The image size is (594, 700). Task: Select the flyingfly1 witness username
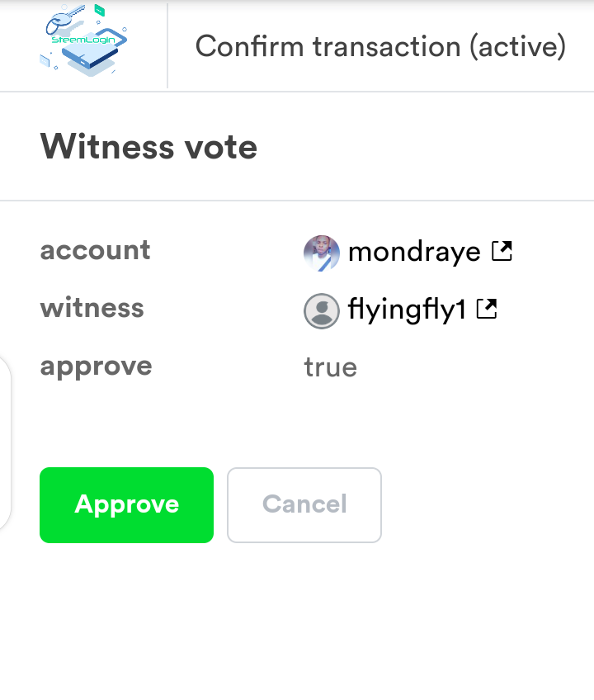pos(408,310)
